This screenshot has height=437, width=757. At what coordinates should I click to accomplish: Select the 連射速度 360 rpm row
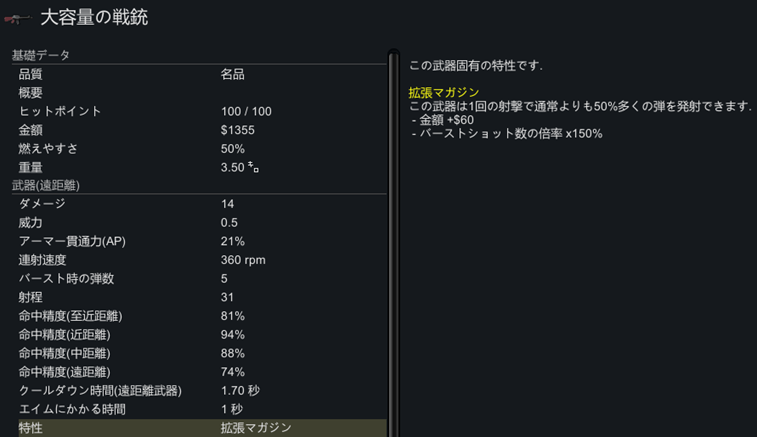(202, 260)
